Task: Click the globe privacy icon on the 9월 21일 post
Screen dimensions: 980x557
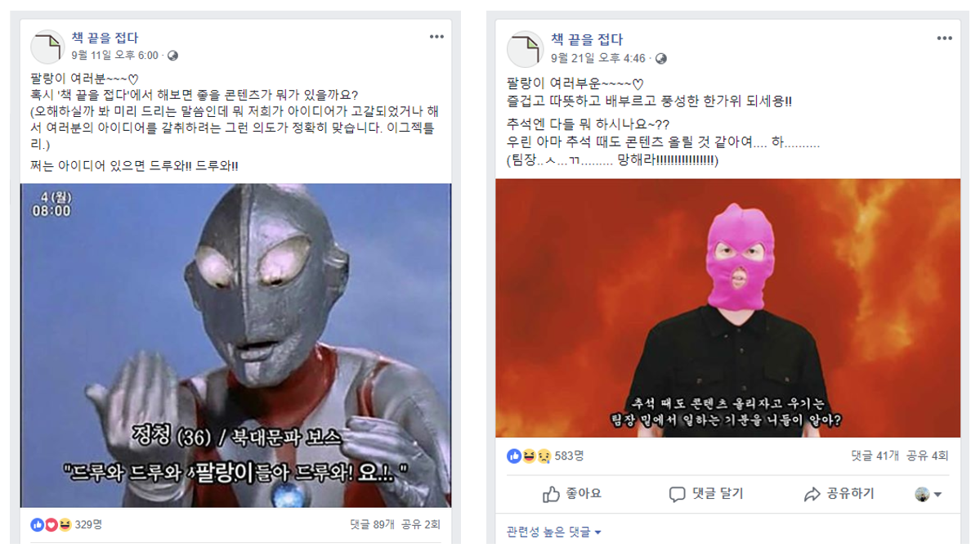Action: click(x=660, y=59)
